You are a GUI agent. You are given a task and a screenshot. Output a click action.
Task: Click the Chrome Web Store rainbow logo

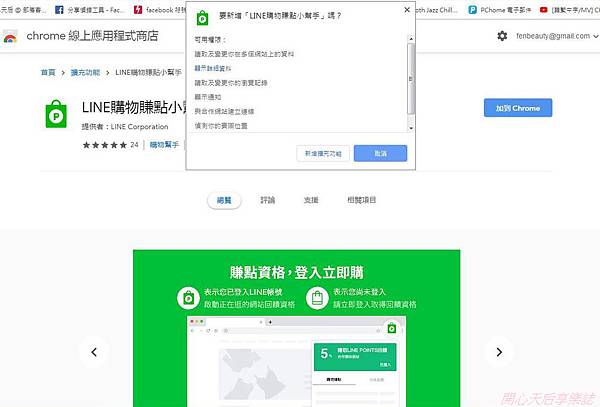click(x=10, y=37)
